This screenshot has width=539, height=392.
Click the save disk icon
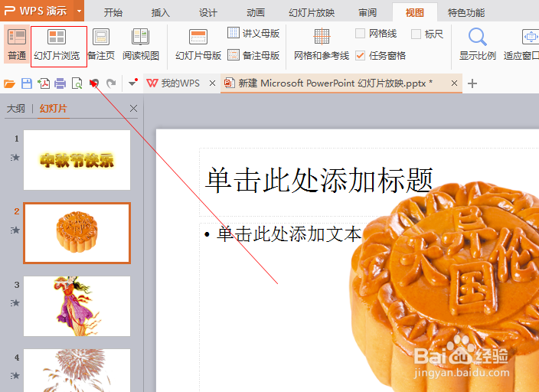pyautogui.click(x=27, y=83)
